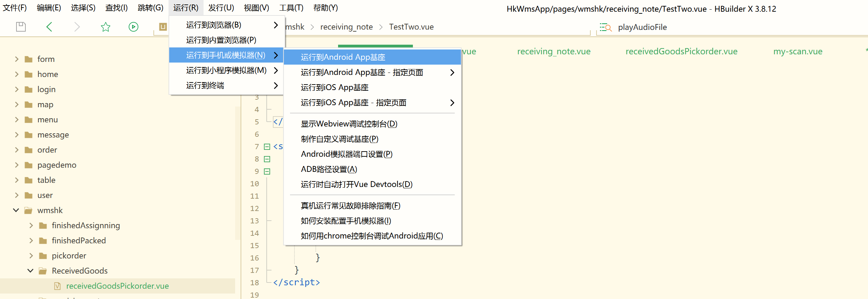This screenshot has height=299, width=868.
Task: Click the closing script tag text
Action: coord(297,282)
